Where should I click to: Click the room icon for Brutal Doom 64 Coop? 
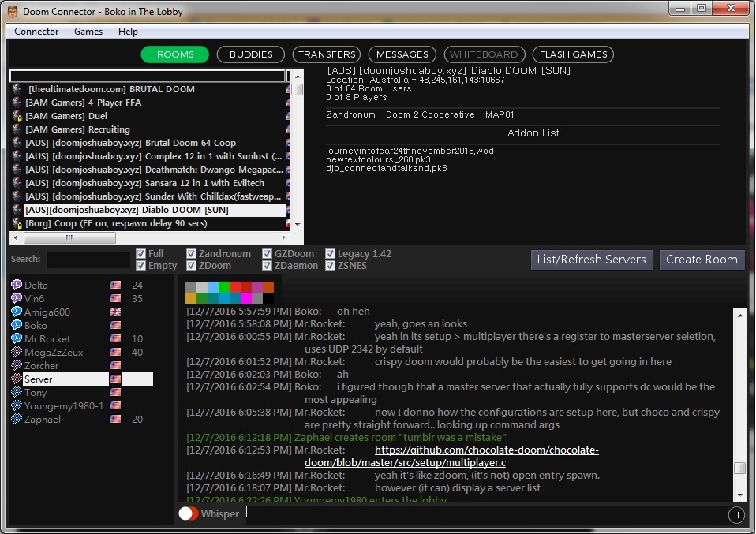17,143
